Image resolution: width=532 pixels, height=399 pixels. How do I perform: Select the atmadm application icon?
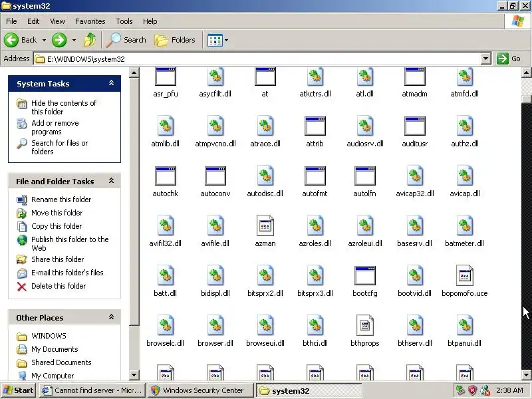[414, 76]
